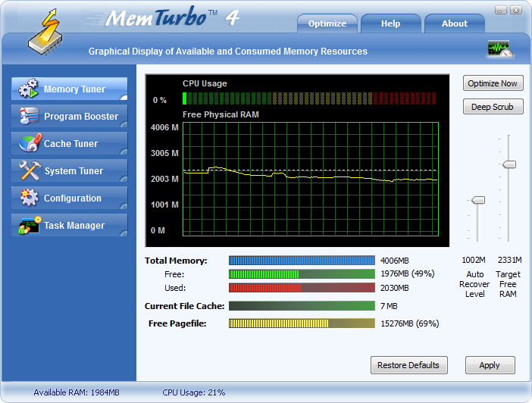Image resolution: width=532 pixels, height=403 pixels.
Task: Click the memory monitor gauge icon
Action: coord(499,49)
